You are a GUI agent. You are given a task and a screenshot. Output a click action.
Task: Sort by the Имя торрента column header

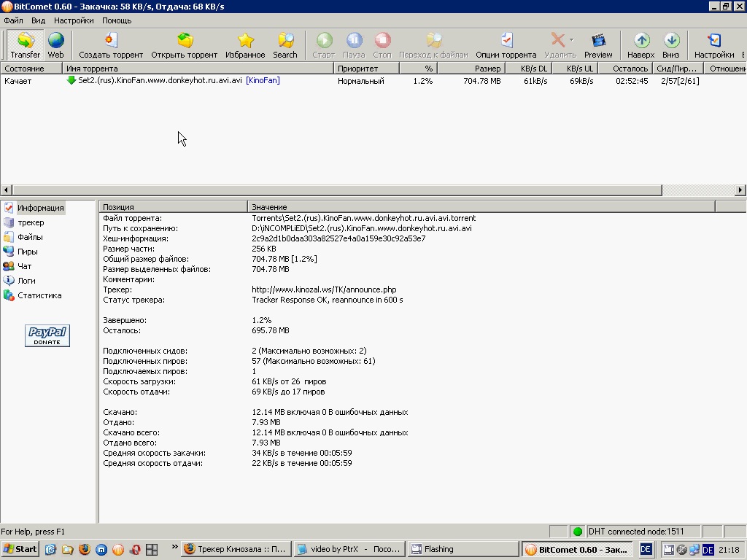tap(198, 69)
